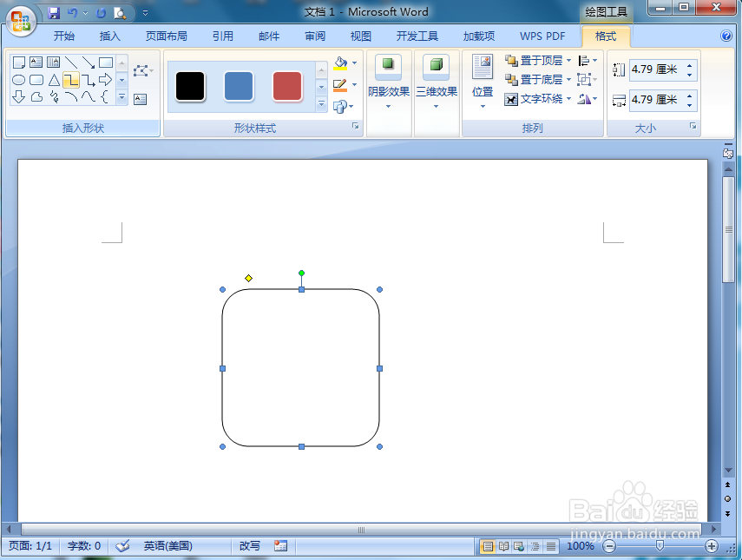Open the Edit Shape points dropdown

coord(143,71)
